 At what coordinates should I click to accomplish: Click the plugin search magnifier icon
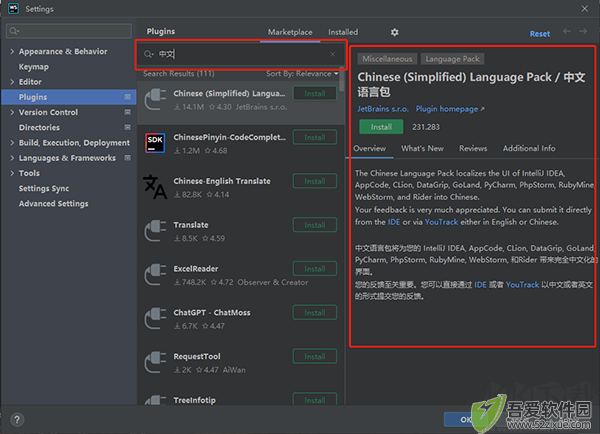click(x=148, y=54)
